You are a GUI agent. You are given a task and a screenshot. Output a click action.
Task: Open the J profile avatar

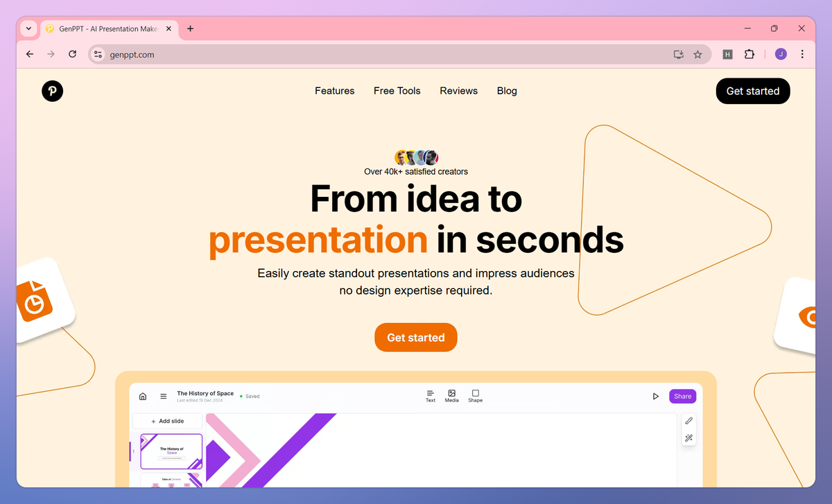(x=781, y=54)
